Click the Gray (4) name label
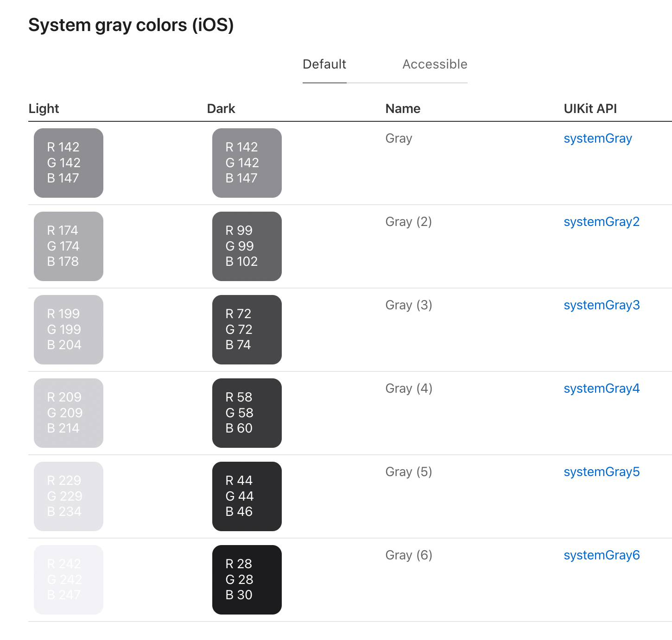Viewport: 672px width, 640px height. 408,388
